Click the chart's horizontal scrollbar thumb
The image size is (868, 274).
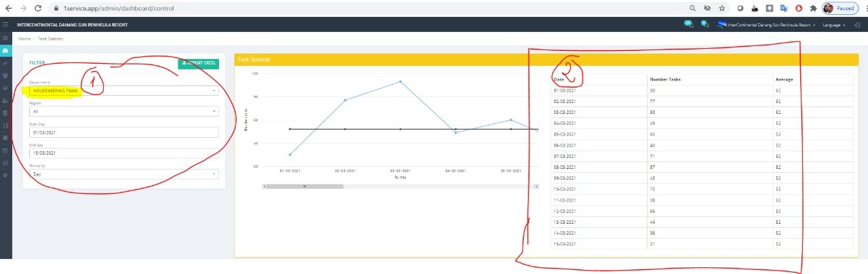[305, 186]
